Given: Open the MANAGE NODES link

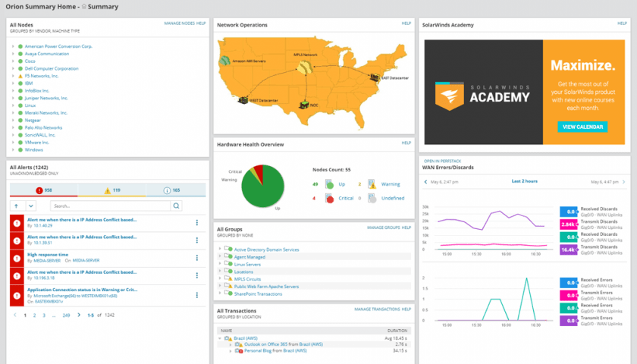Looking at the screenshot, I should tap(179, 24).
